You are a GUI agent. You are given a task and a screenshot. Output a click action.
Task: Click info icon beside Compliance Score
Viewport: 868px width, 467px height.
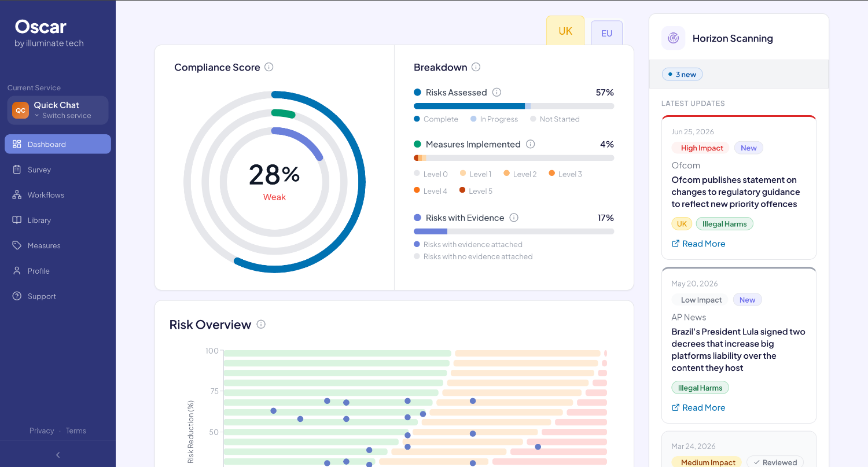(269, 67)
